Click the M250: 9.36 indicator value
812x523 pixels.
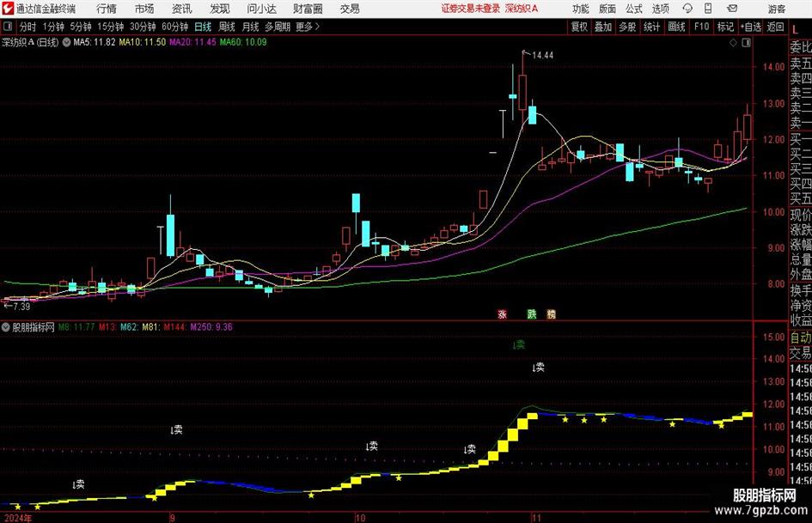click(211, 327)
